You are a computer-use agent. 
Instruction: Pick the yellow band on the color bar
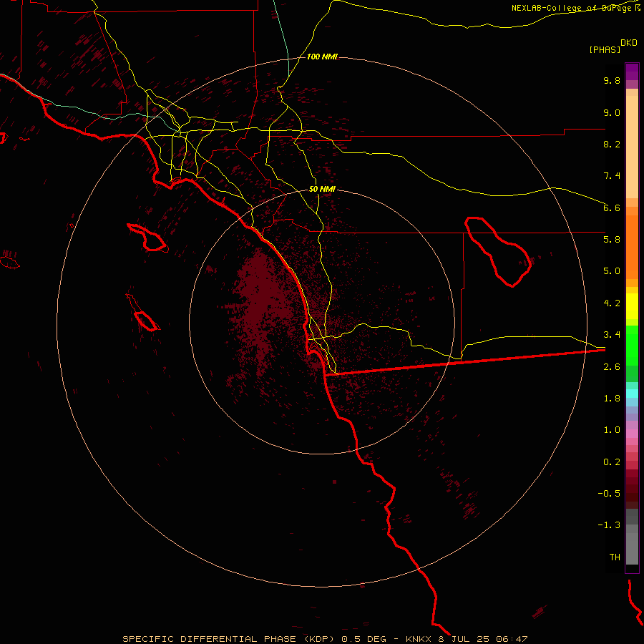(632, 306)
